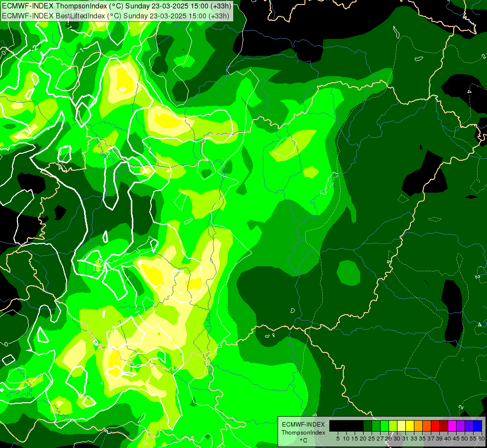This screenshot has width=487, height=448.
Task: Click the orange-red 35–37 legend swatch
Action: 427,426
